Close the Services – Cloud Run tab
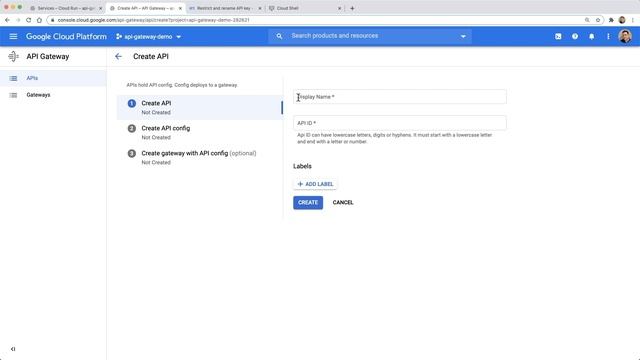 coord(100,8)
